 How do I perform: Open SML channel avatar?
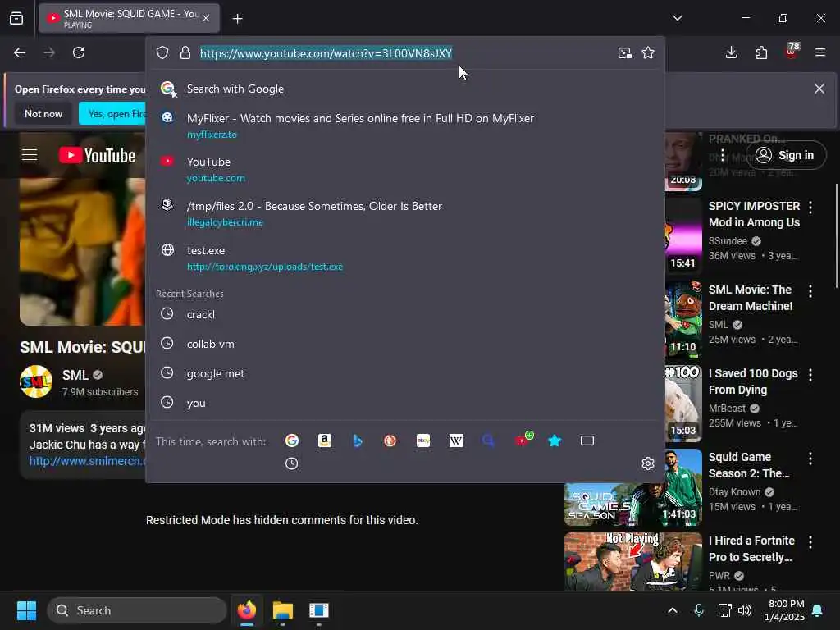tap(36, 381)
